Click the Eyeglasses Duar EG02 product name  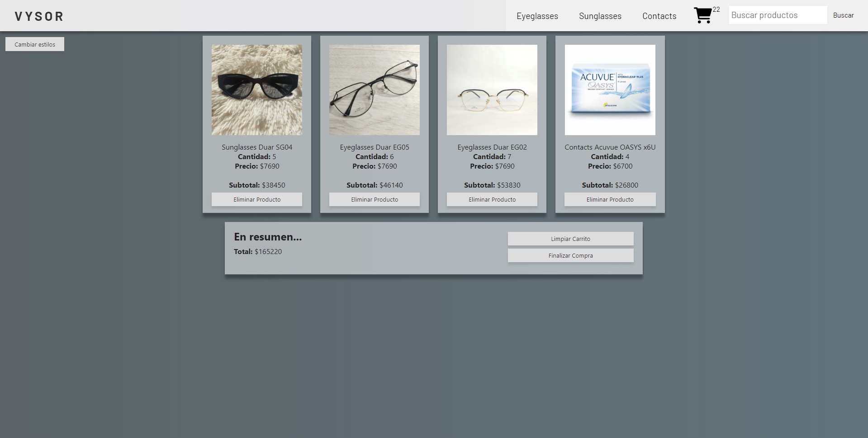[492, 147]
